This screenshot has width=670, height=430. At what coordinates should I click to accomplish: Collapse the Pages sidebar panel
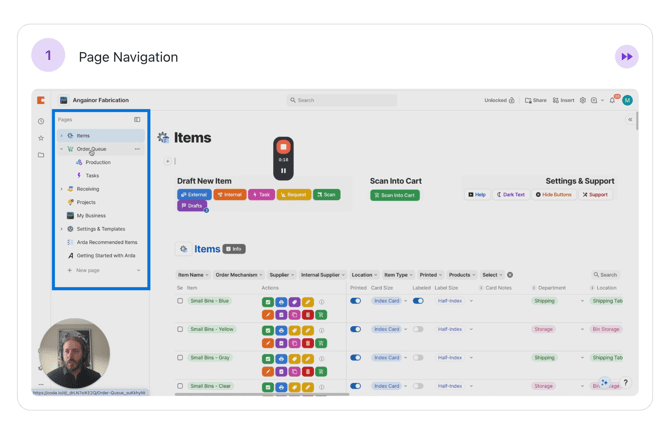(x=137, y=119)
